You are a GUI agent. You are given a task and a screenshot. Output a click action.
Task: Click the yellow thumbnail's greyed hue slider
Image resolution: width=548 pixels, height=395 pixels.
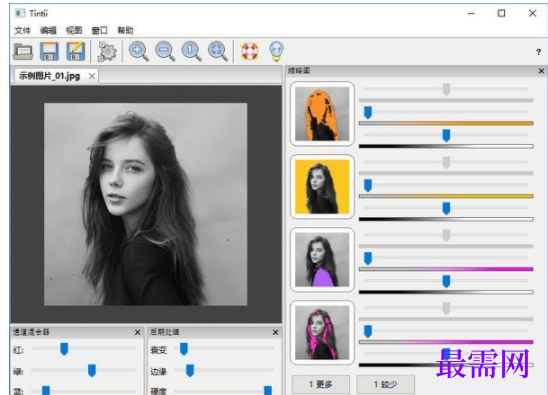tap(446, 162)
